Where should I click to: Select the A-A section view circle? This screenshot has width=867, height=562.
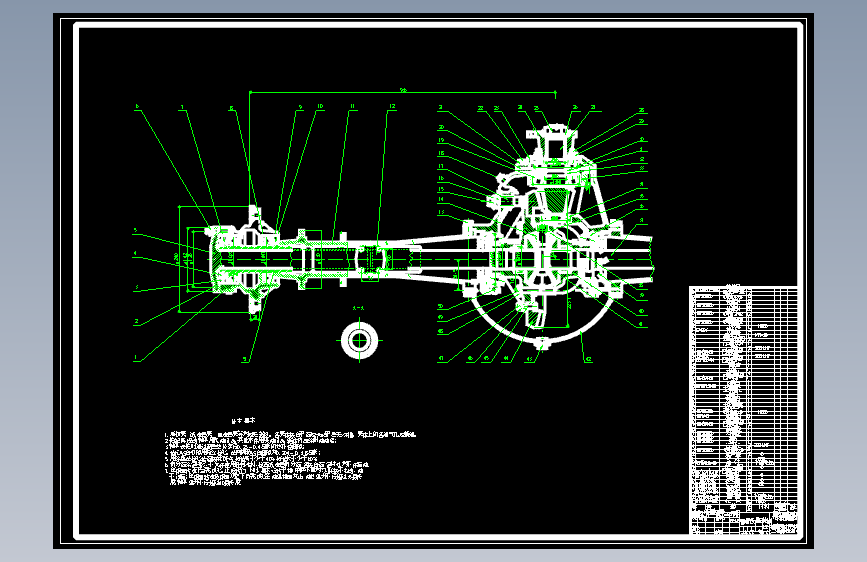359,340
